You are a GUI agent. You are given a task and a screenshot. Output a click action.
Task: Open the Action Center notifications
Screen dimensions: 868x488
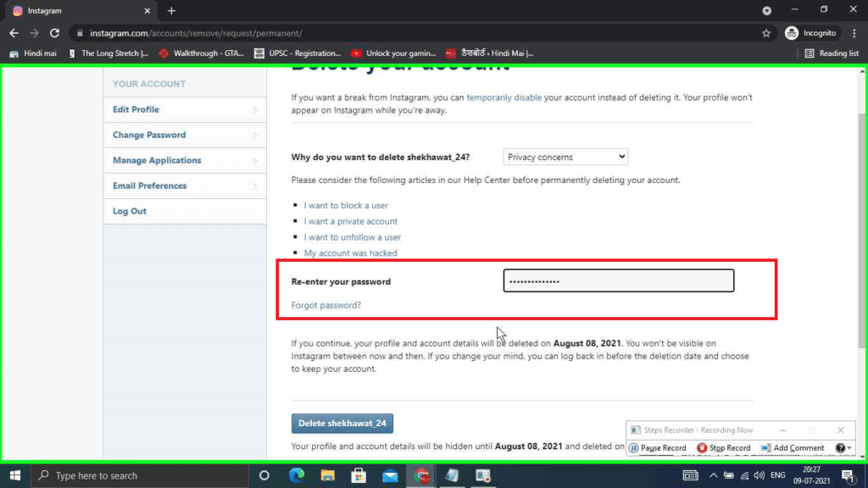point(848,475)
